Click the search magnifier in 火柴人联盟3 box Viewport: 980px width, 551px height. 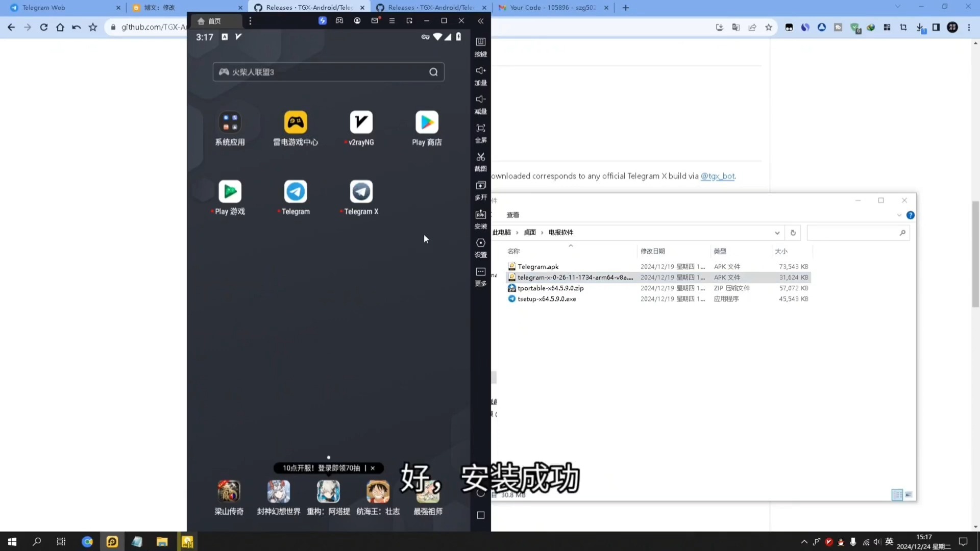coord(433,72)
